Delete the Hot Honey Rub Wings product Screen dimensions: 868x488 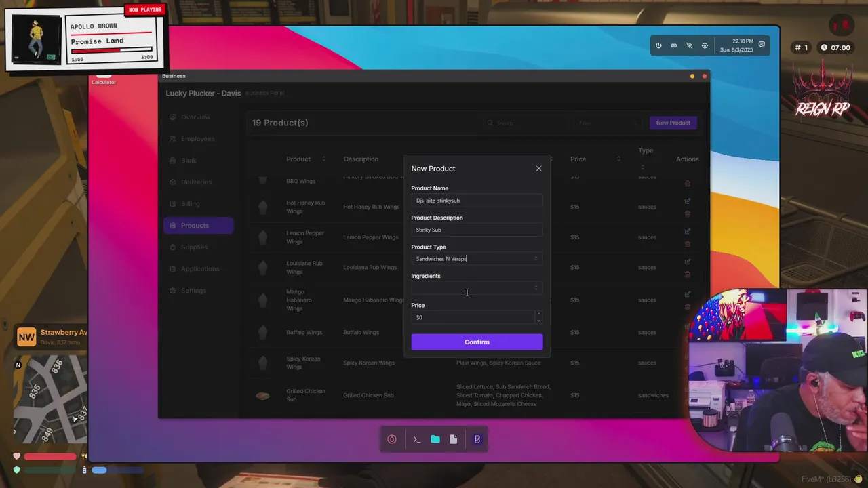(x=688, y=213)
